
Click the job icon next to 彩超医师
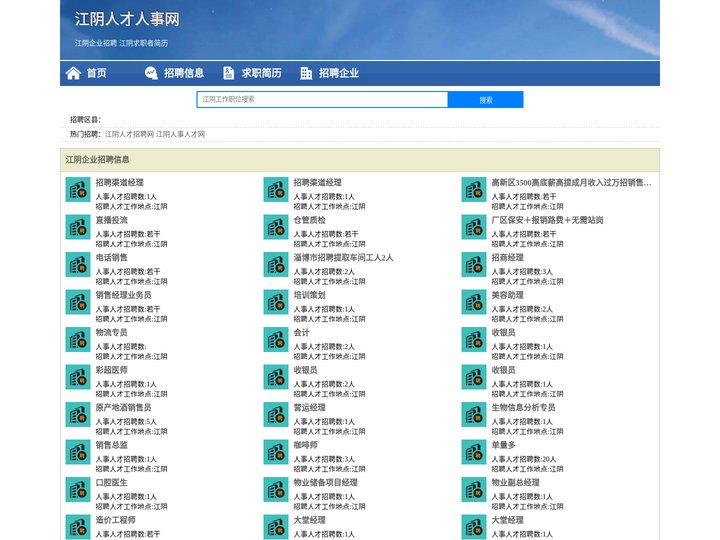tap(78, 377)
